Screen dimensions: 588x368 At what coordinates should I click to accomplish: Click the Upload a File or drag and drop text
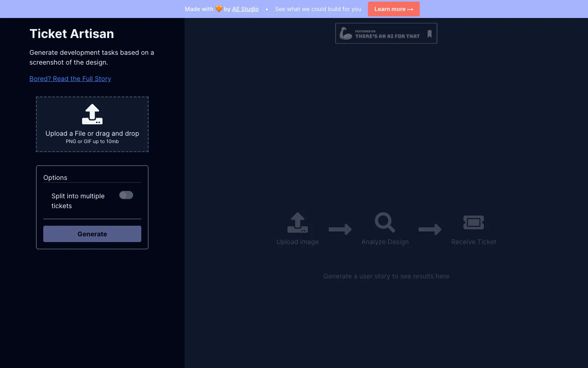(x=92, y=133)
